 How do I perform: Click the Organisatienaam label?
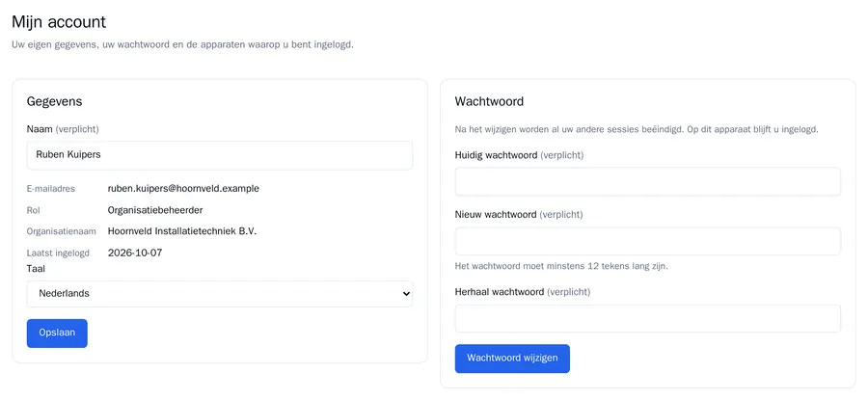pyautogui.click(x=62, y=232)
